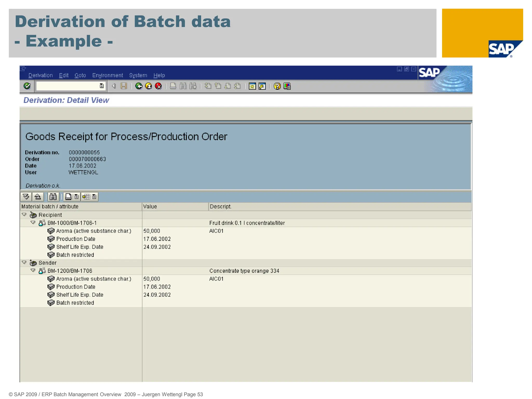This screenshot has width=532, height=399.
Task: Click the Save diskette icon
Action: 124,86
